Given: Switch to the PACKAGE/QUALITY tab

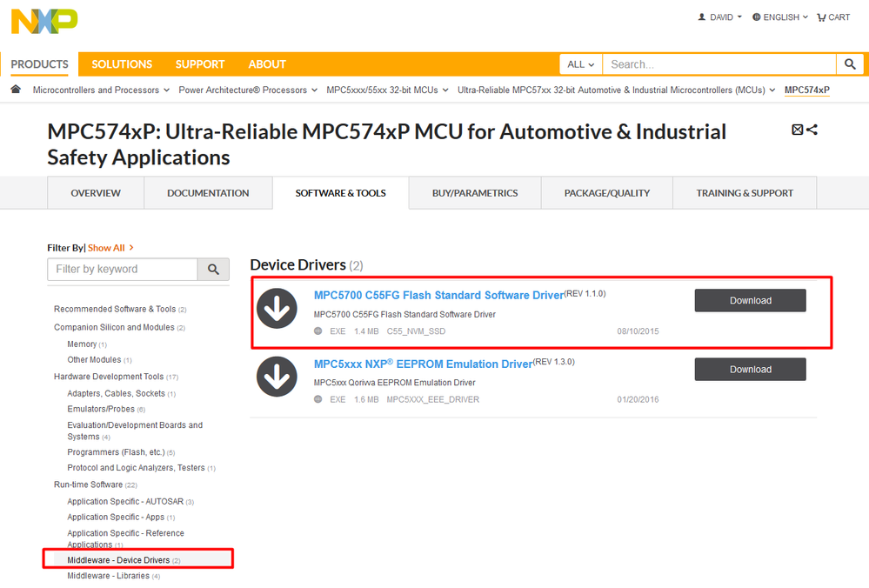Looking at the screenshot, I should (607, 193).
